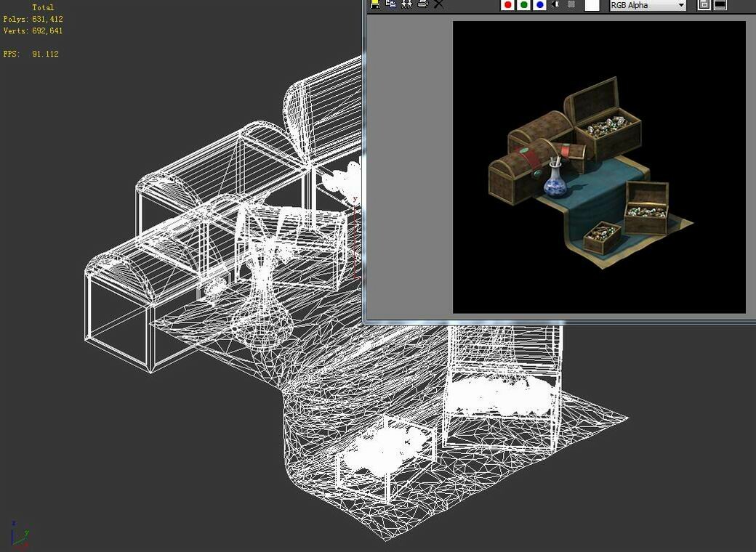Click the Clear render (X) icon
The height and width of the screenshot is (552, 756).
coord(438,4)
